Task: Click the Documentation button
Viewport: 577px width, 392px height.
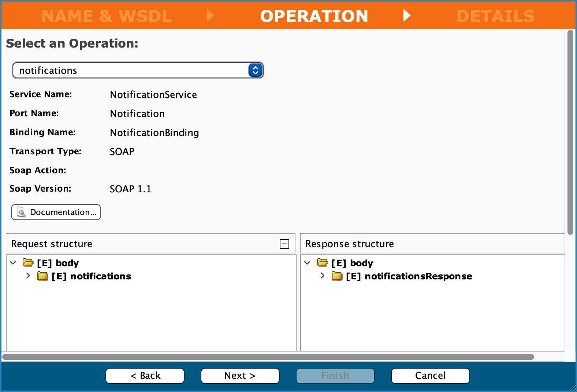Action: [56, 212]
